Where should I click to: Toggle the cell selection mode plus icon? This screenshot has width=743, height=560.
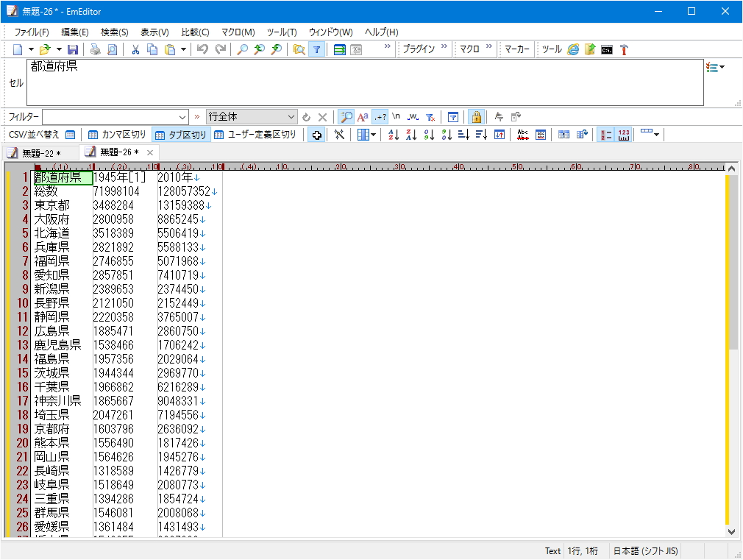coord(316,135)
